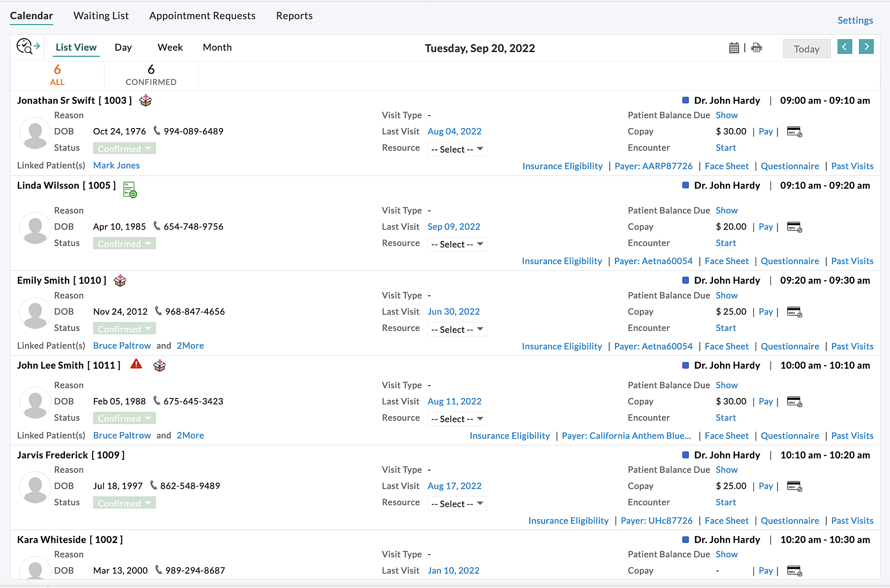The width and height of the screenshot is (890, 588).
Task: Click card payment icon for Emily Smith
Action: pyautogui.click(x=794, y=312)
